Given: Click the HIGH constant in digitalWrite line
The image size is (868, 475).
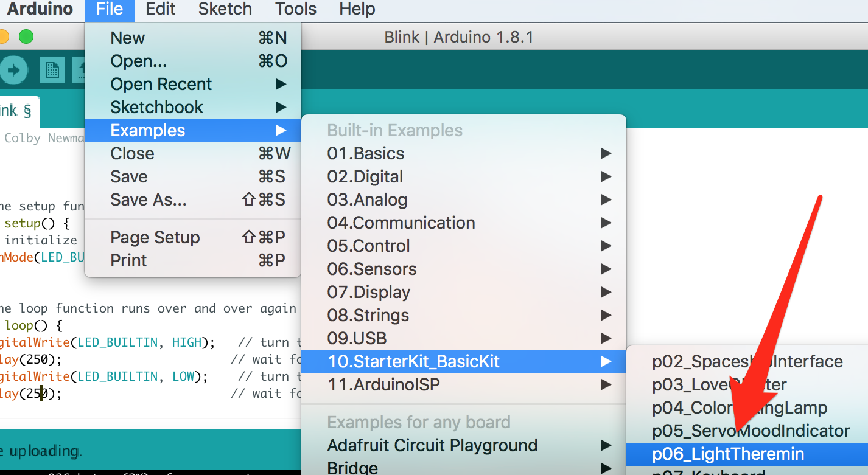Looking at the screenshot, I should pyautogui.click(x=187, y=342).
